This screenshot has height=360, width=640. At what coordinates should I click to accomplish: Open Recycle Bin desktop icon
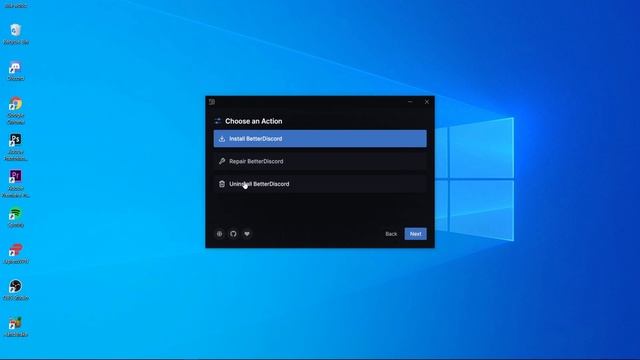[16, 34]
